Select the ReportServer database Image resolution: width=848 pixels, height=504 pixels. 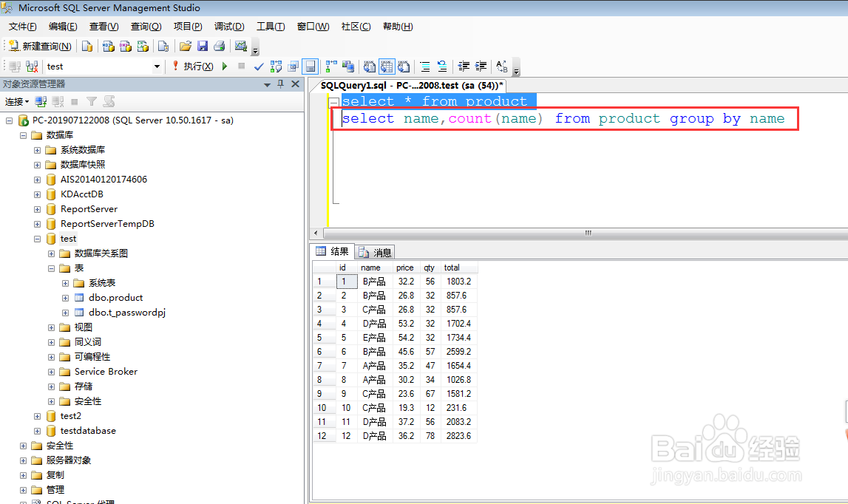click(89, 209)
